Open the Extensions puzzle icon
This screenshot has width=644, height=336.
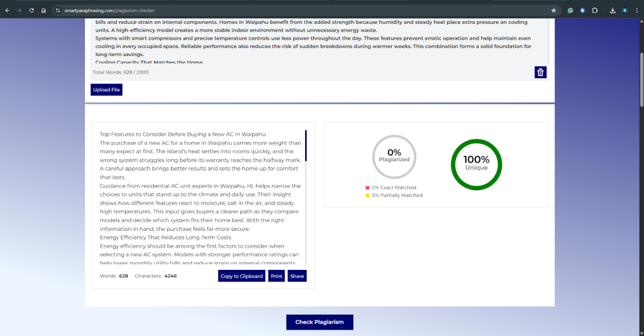click(x=595, y=10)
